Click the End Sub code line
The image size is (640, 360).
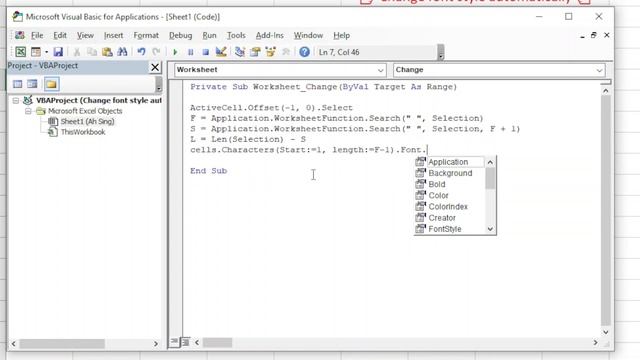point(209,171)
